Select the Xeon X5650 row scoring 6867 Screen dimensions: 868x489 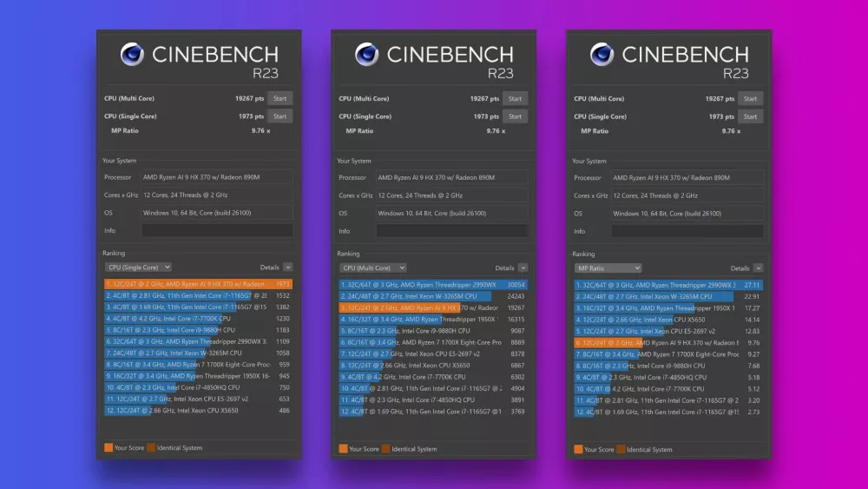[433, 366]
